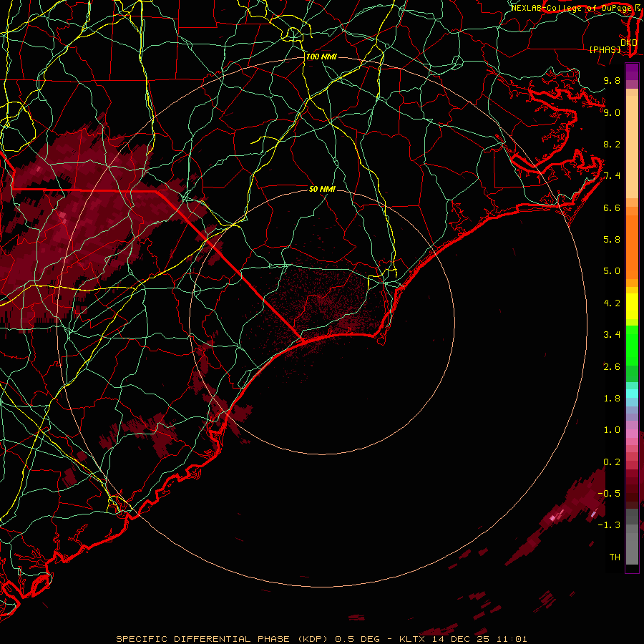Screen dimensions: 644x644
Task: Click the 4.2 value on the scale
Action: [x=612, y=303]
